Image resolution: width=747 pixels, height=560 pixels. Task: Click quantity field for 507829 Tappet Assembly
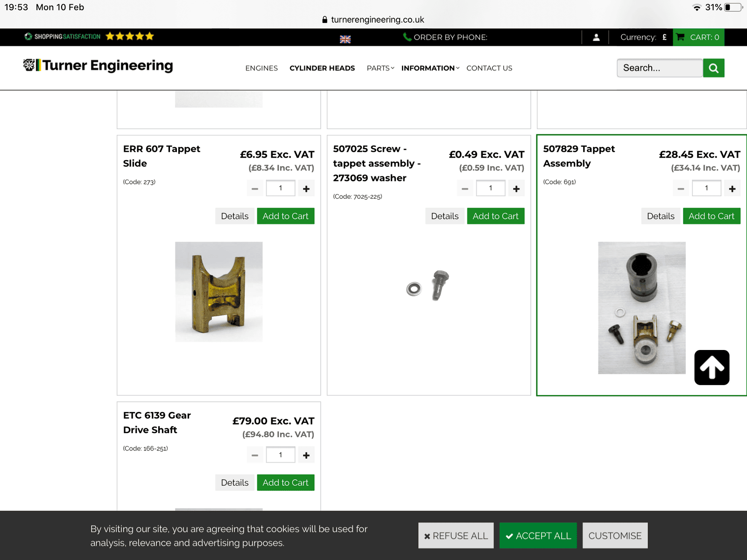[706, 188]
